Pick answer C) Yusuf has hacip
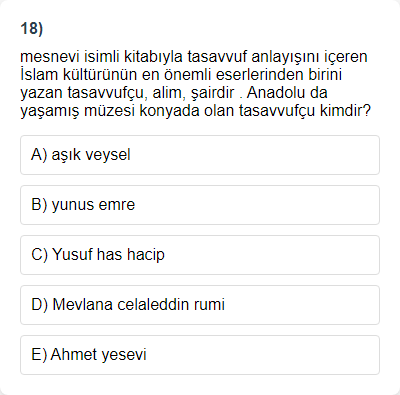The width and height of the screenshot is (400, 395). pyautogui.click(x=200, y=255)
